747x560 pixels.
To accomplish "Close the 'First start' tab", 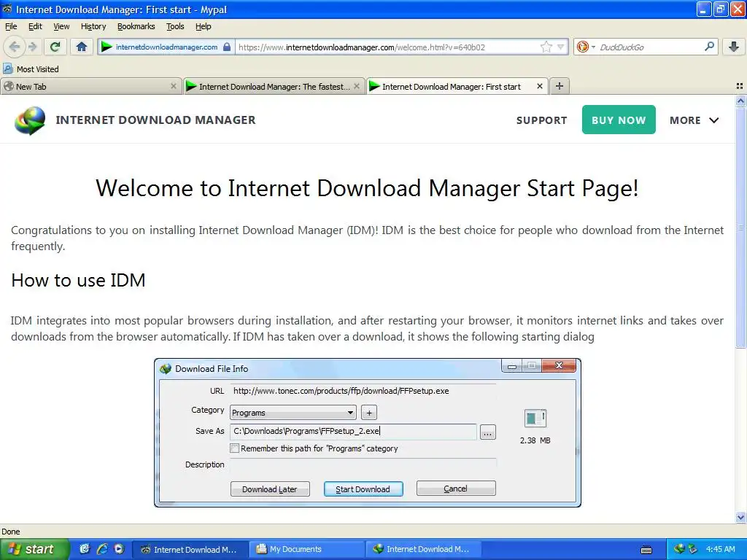I will coord(539,86).
